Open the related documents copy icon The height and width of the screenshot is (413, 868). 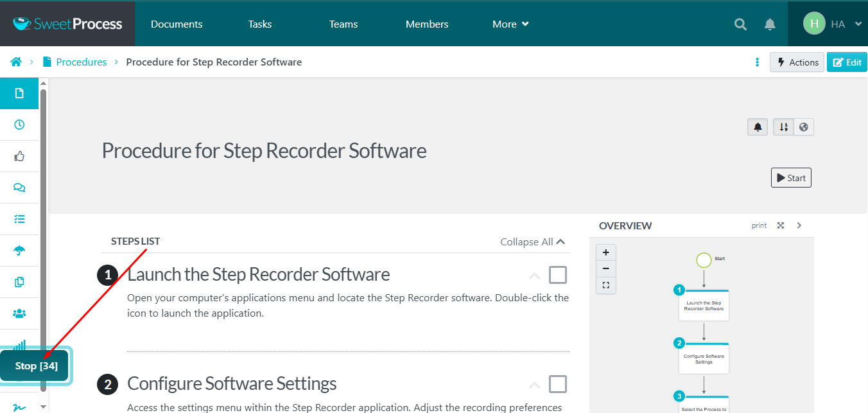point(19,282)
